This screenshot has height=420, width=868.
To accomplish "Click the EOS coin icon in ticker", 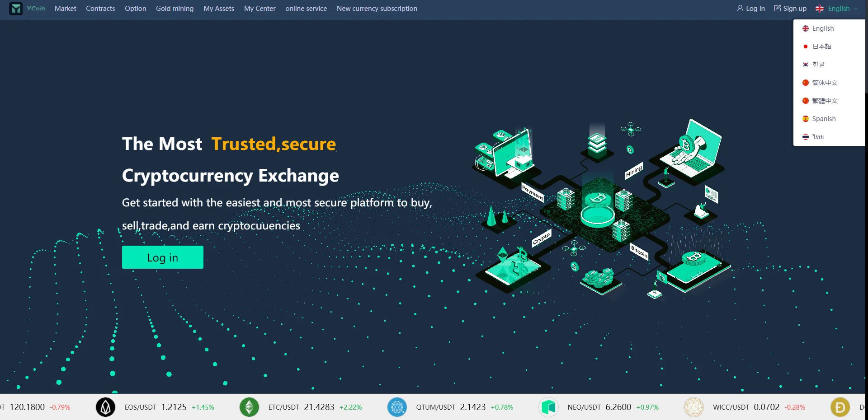I will [x=105, y=407].
